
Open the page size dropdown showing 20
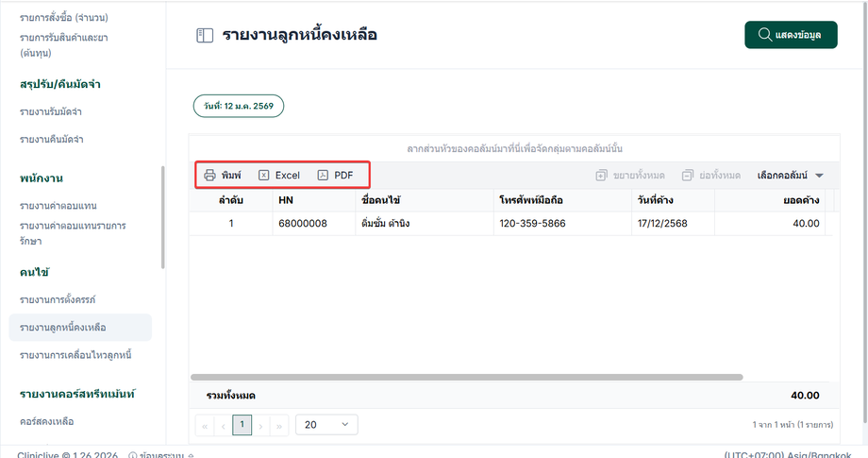coord(326,425)
